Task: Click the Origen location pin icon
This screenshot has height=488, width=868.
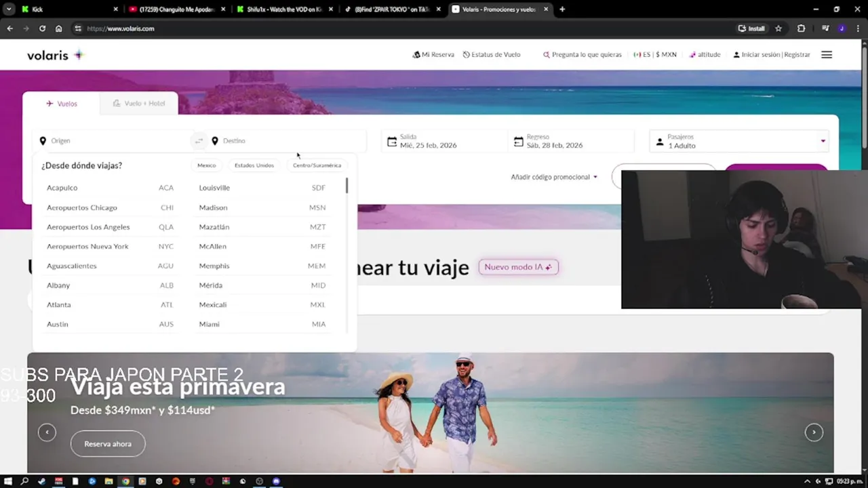Action: 43,141
